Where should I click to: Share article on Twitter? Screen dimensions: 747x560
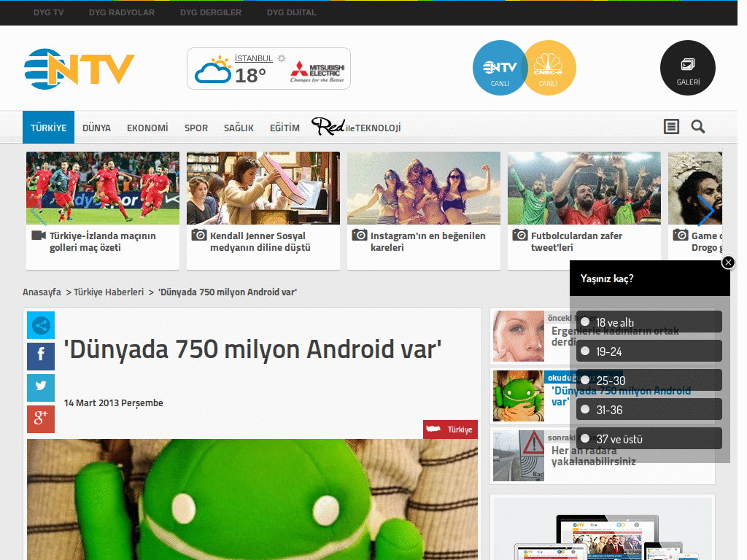coord(41,388)
